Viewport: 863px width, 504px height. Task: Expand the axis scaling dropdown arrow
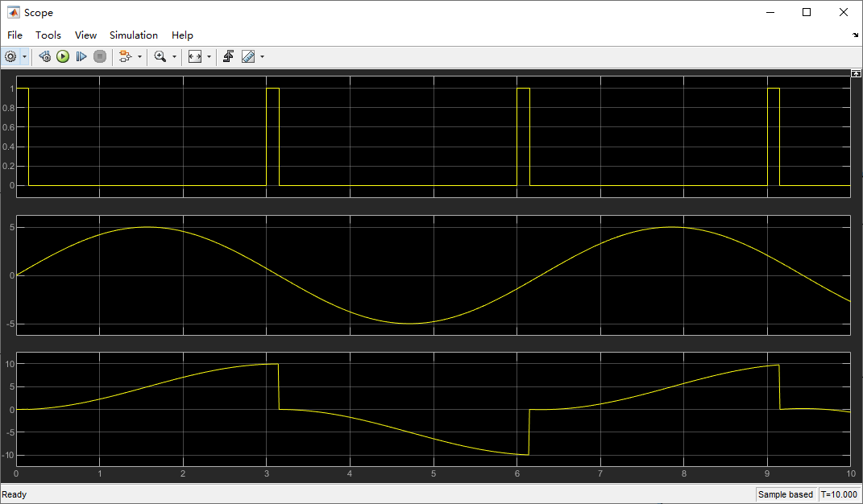tap(209, 56)
